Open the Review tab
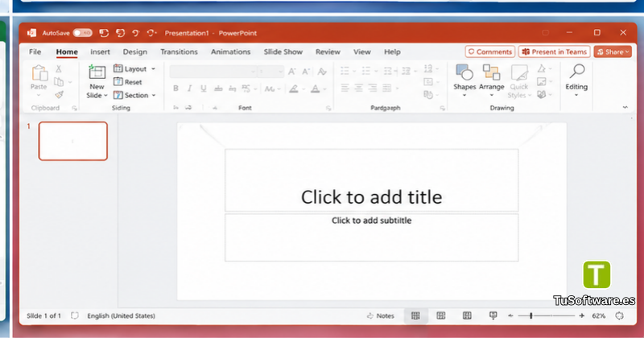Screen dimensions: 644x338 (x=328, y=52)
